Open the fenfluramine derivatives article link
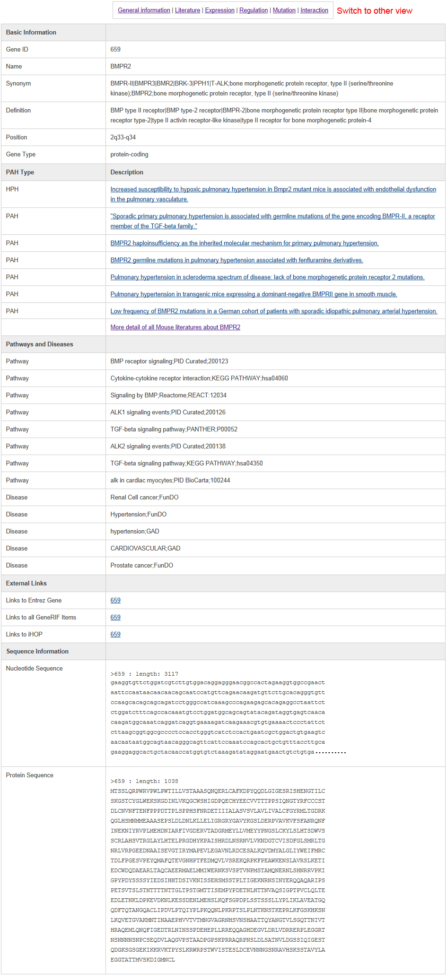 coord(237,260)
